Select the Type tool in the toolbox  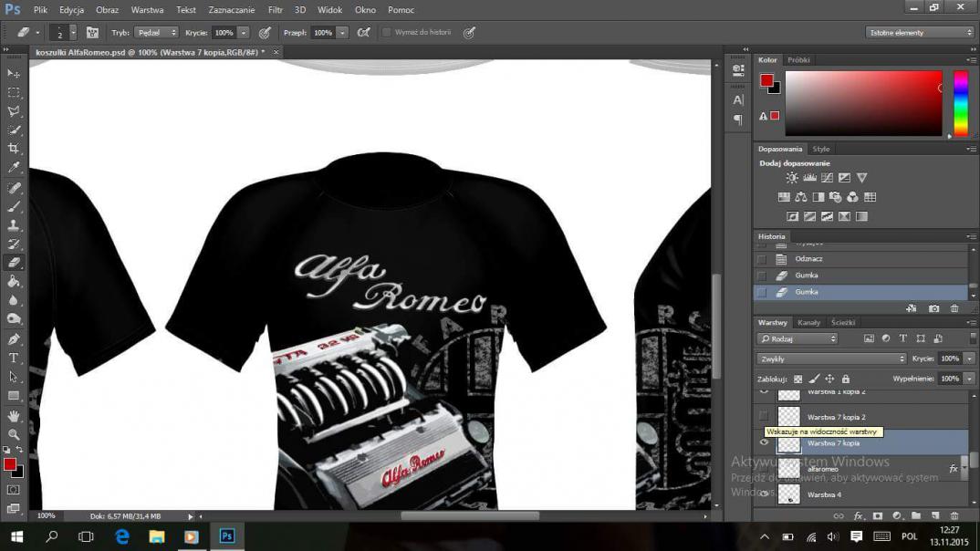pos(13,358)
